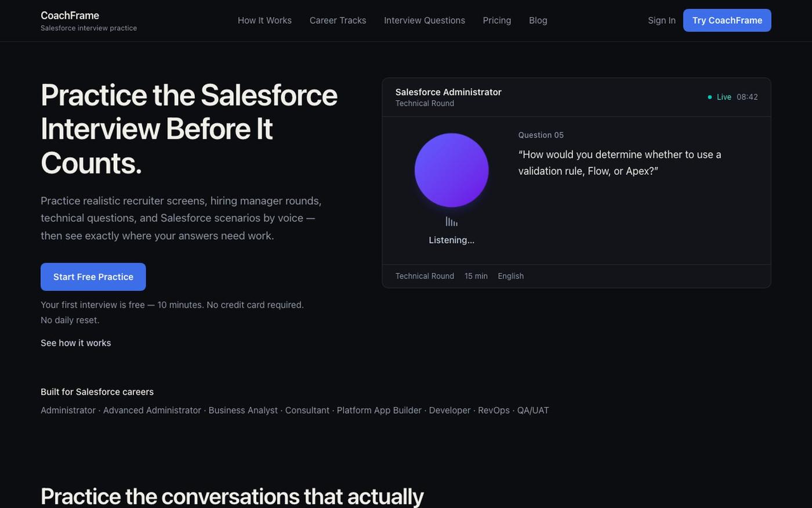Open the How It Works page

[x=264, y=20]
